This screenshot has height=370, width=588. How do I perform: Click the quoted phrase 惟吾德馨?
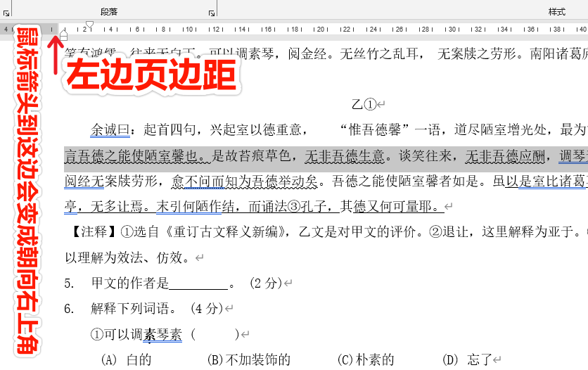click(x=375, y=129)
